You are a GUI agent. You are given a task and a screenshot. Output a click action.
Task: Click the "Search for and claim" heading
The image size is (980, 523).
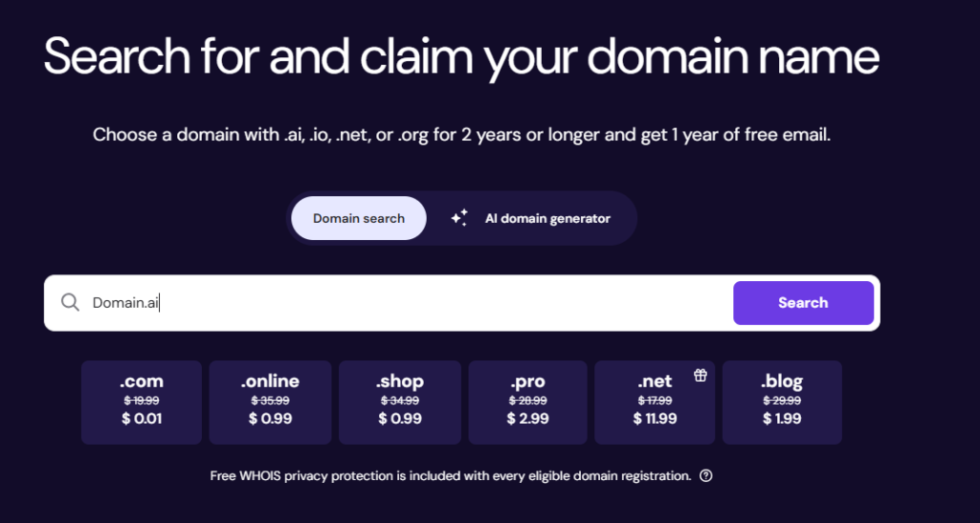460,57
